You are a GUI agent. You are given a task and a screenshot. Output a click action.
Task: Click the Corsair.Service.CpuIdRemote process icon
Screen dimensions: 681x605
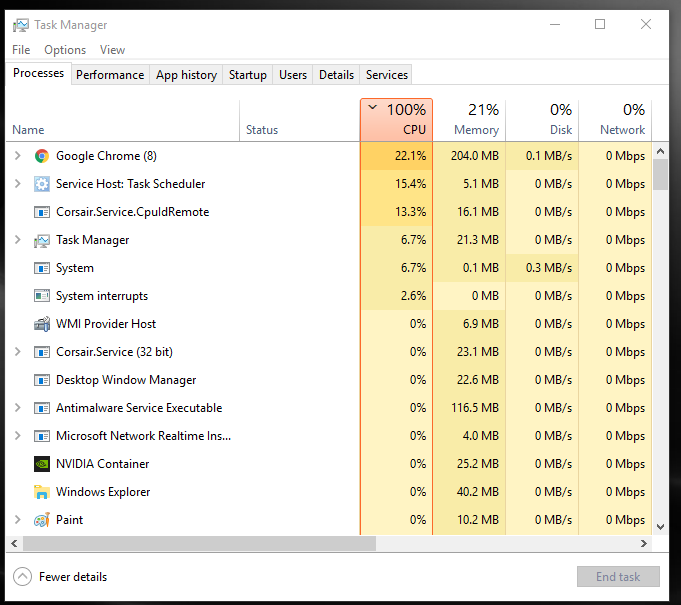pyautogui.click(x=42, y=212)
